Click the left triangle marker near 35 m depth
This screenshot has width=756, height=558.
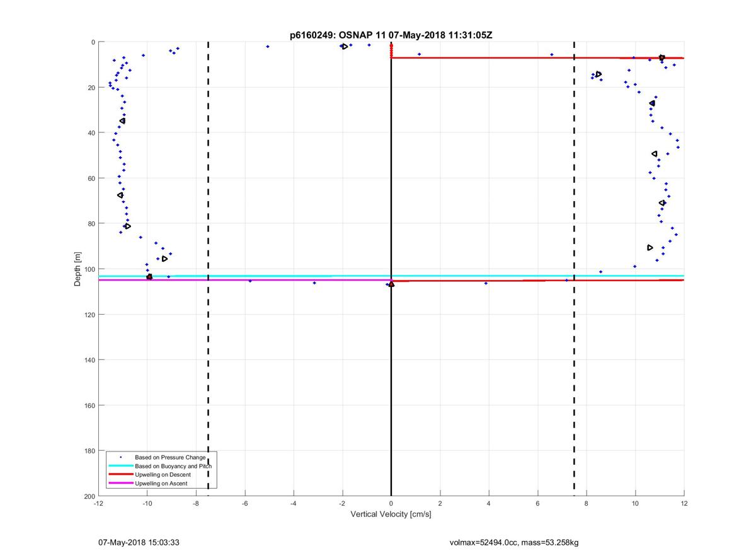coord(122,120)
